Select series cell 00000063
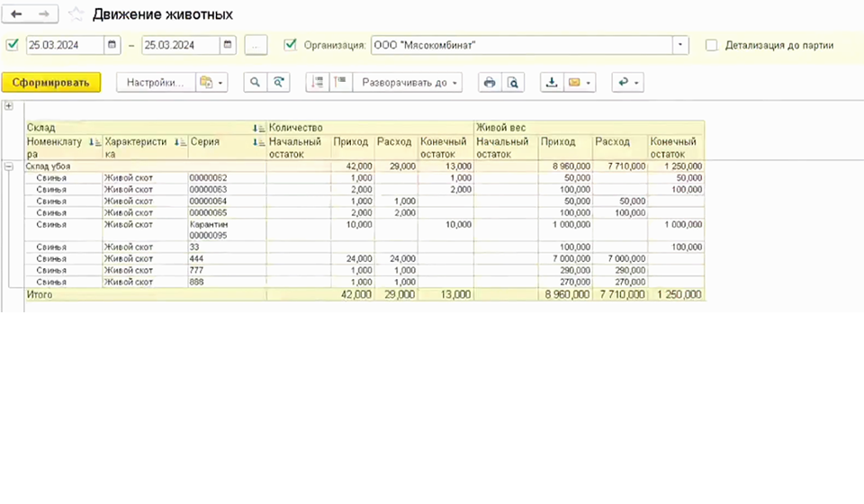Viewport: 864px width, 504px height. click(x=227, y=190)
